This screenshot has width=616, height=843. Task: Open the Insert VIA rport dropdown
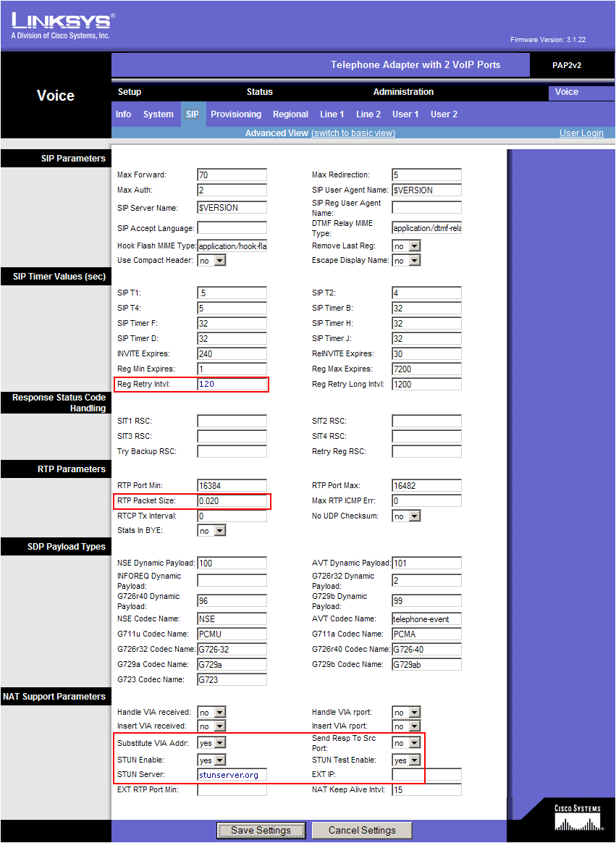point(406,726)
